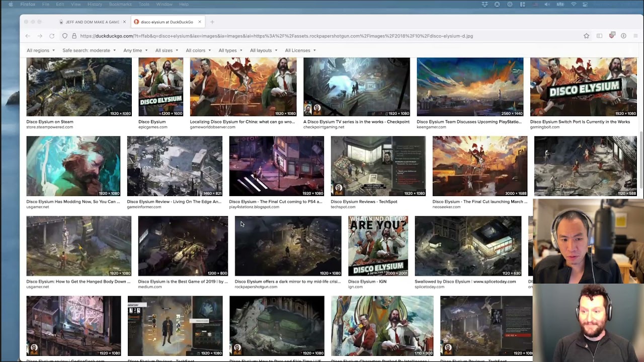The width and height of the screenshot is (644, 362).
Task: Click 'Disco Elysium Review - Living On The Edge' link
Action: pyautogui.click(x=174, y=202)
